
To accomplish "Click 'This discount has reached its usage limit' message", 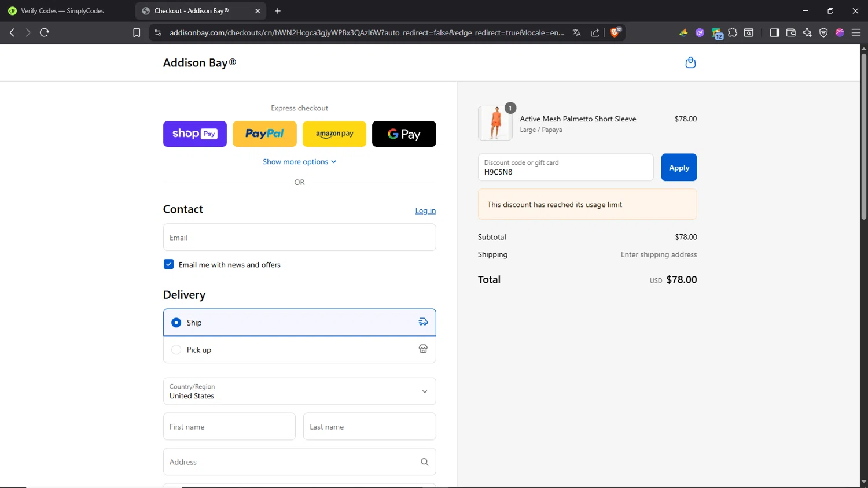I will pyautogui.click(x=587, y=204).
